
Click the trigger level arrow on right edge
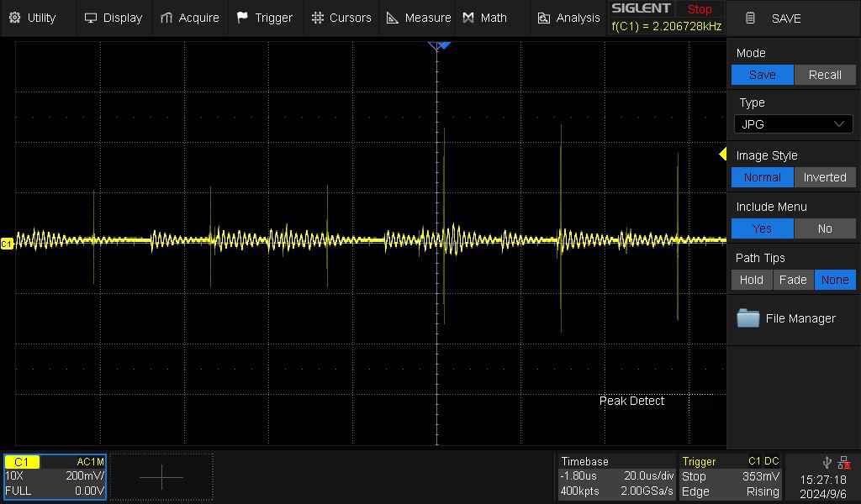722,154
